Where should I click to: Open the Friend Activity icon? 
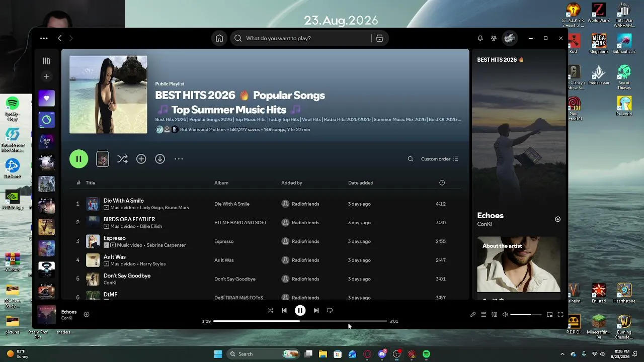pyautogui.click(x=494, y=38)
